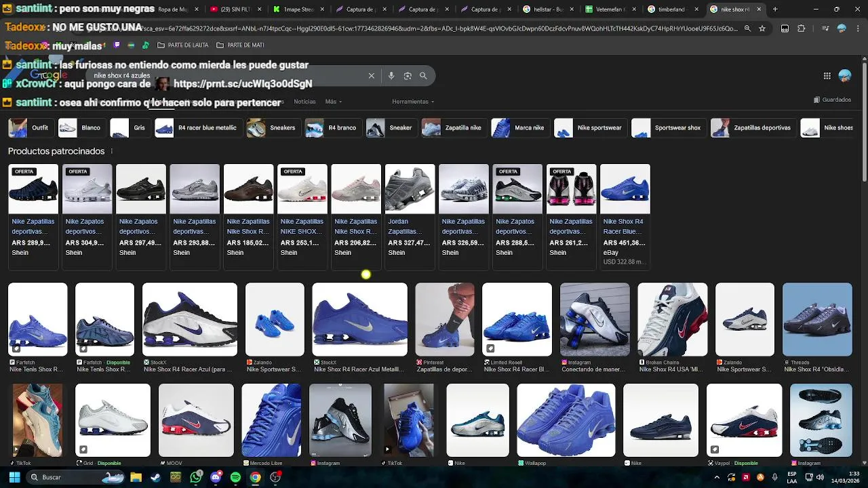Select the Nike sportswear filter chip
Image resolution: width=868 pixels, height=488 pixels.
coord(590,127)
